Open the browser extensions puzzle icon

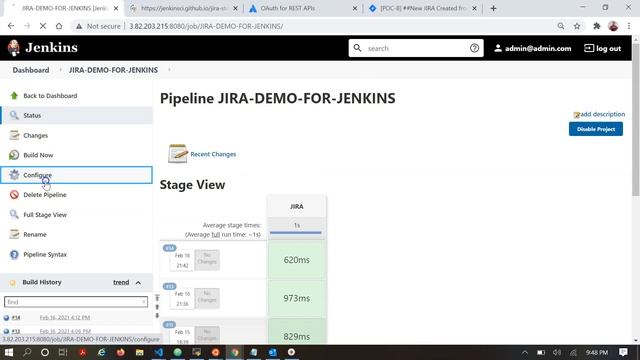pos(596,26)
